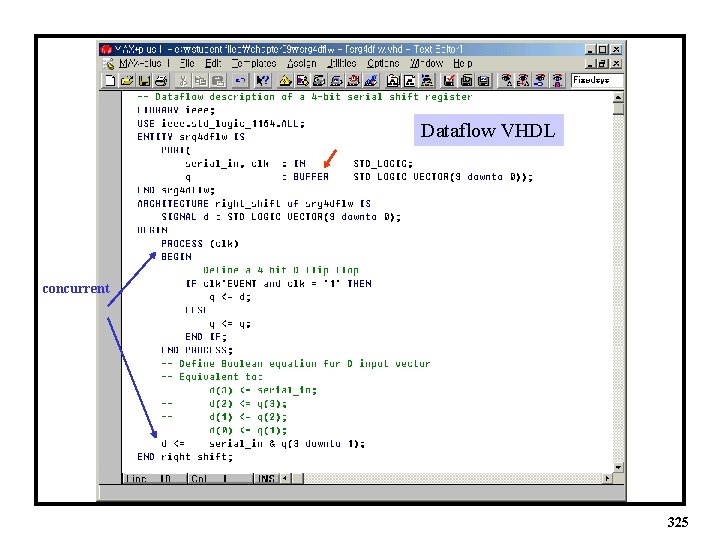Open the Options menu
The height and width of the screenshot is (540, 720).
383,63
